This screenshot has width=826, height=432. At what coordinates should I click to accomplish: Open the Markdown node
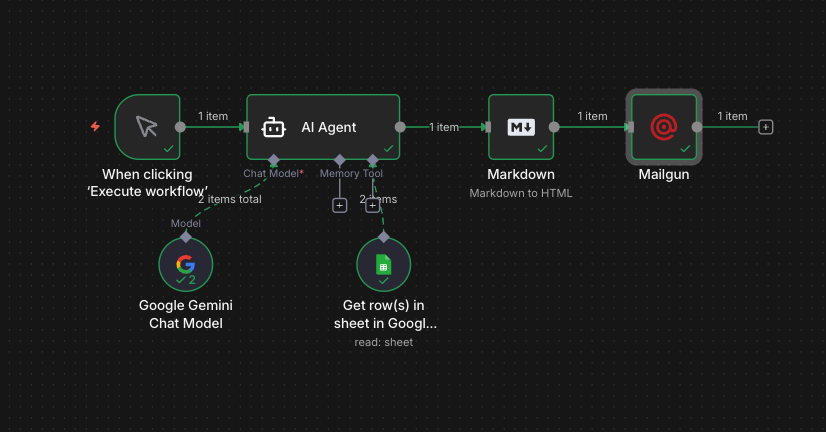point(521,127)
